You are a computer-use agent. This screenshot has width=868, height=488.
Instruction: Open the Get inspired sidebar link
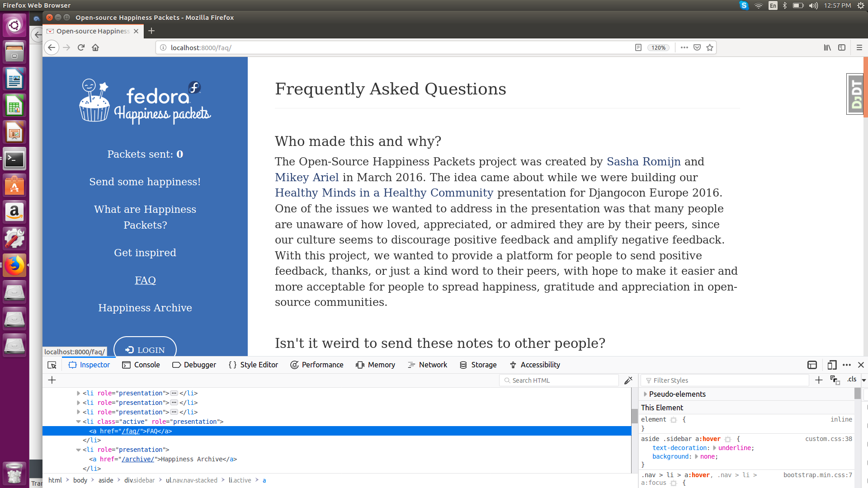[145, 253]
